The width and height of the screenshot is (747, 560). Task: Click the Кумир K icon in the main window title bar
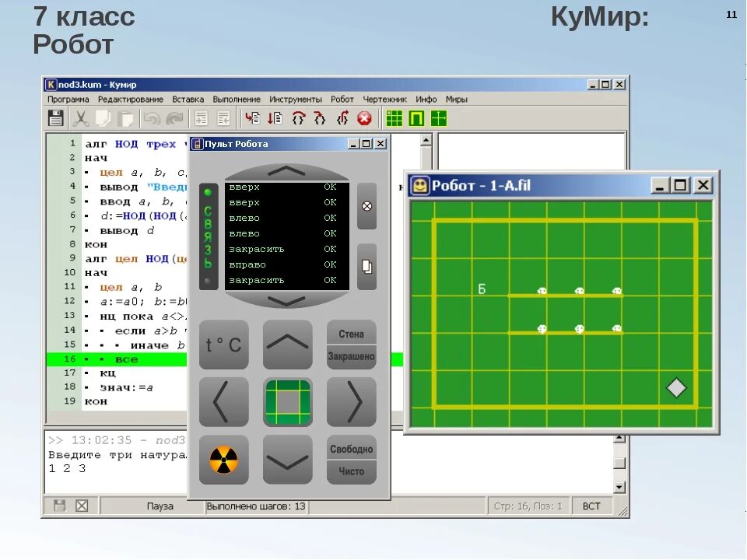51,84
